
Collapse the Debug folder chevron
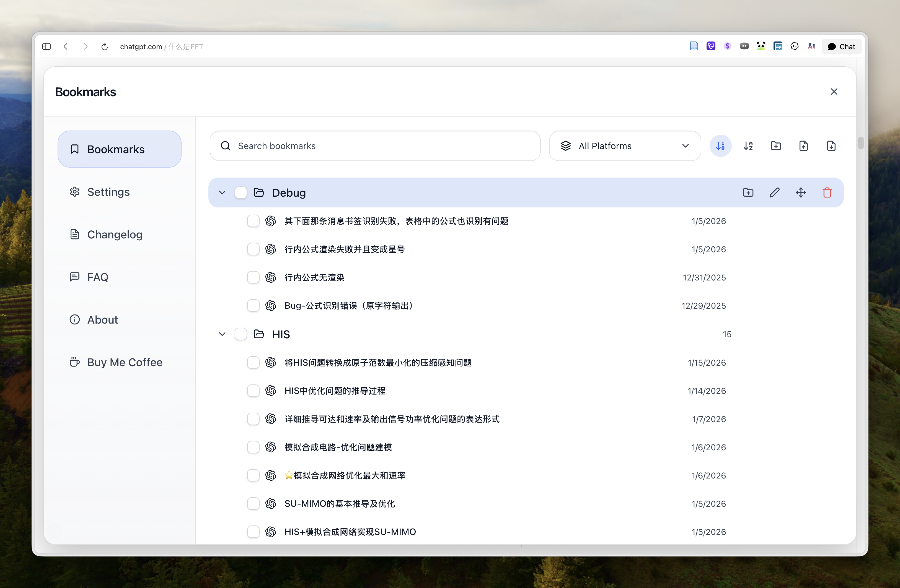pyautogui.click(x=222, y=192)
